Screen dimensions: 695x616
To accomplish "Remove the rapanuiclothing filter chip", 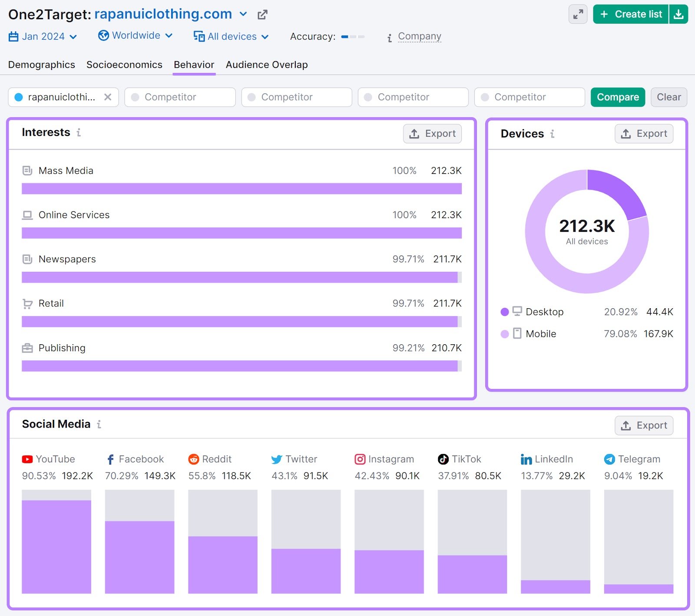I will click(109, 97).
